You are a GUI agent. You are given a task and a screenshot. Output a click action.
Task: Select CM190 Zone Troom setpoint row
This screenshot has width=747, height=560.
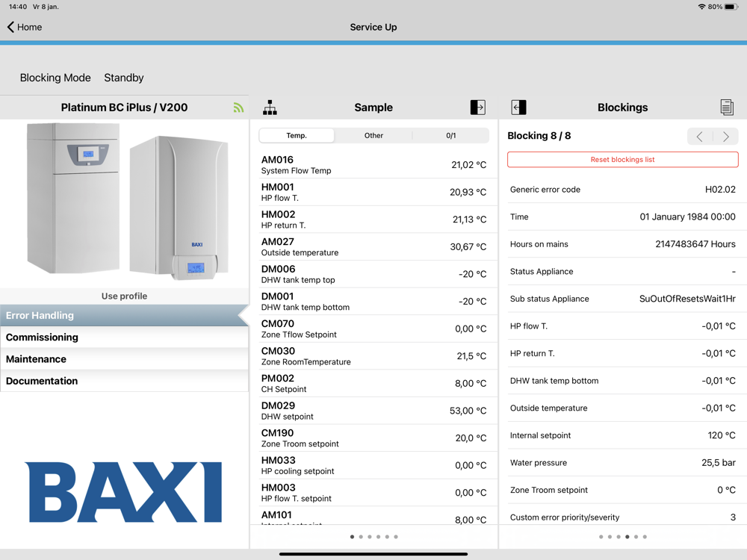[x=373, y=438]
